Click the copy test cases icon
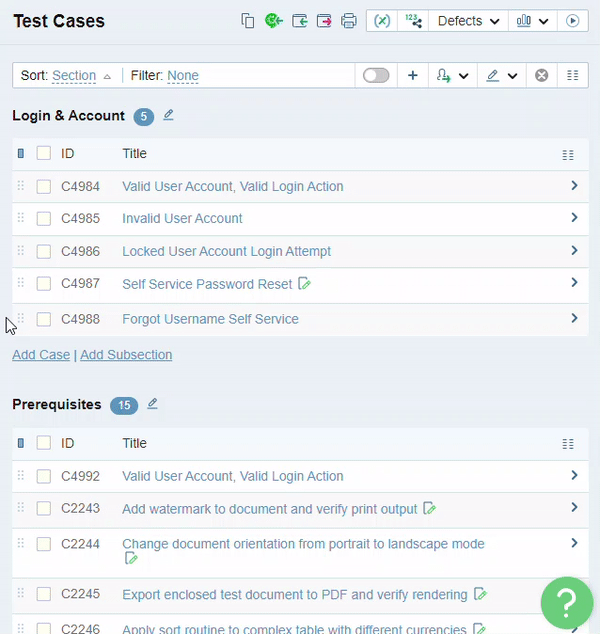600x634 pixels. click(248, 21)
